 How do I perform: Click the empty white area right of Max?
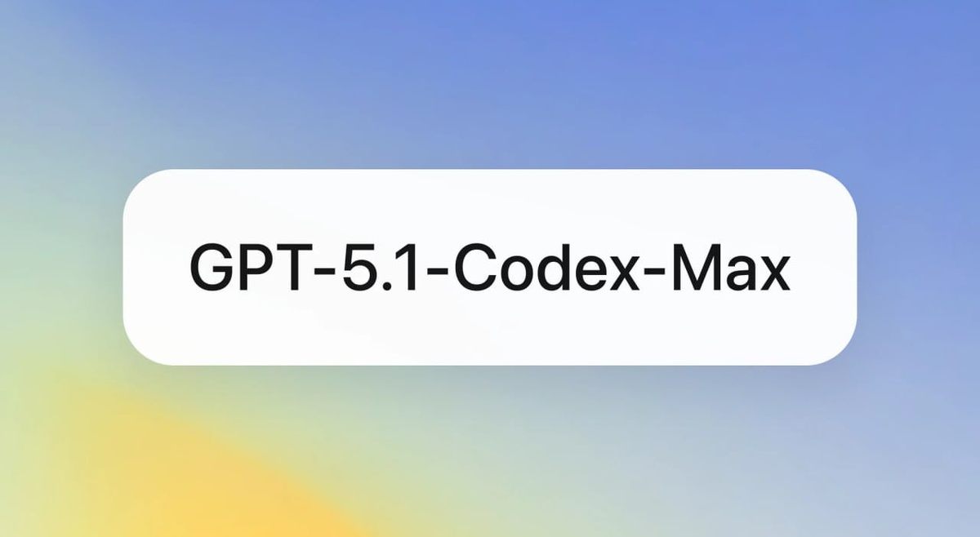coord(823,268)
